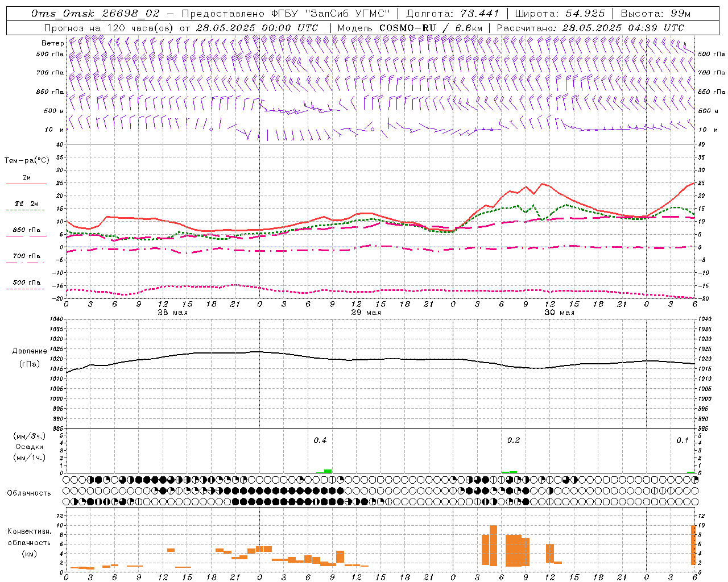The width and height of the screenshot is (728, 582).
Task: Click the 30 мая date label
Action: [x=560, y=313]
